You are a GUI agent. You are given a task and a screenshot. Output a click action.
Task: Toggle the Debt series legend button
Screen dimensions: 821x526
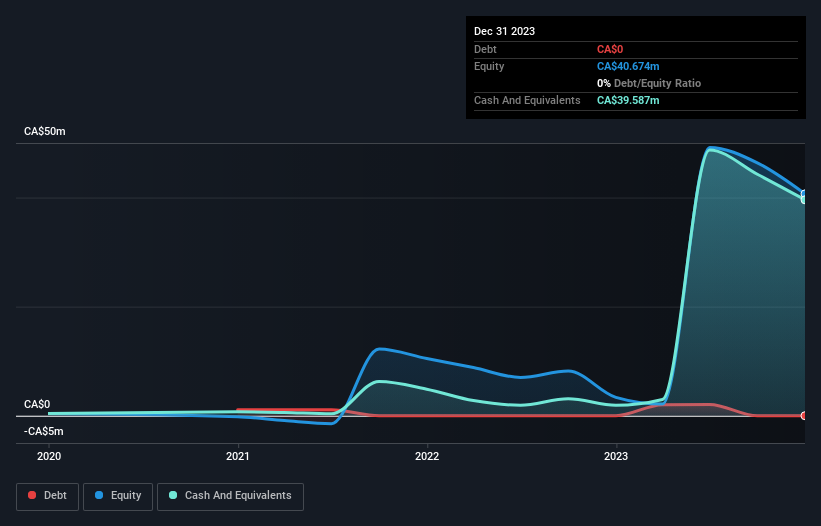point(48,496)
